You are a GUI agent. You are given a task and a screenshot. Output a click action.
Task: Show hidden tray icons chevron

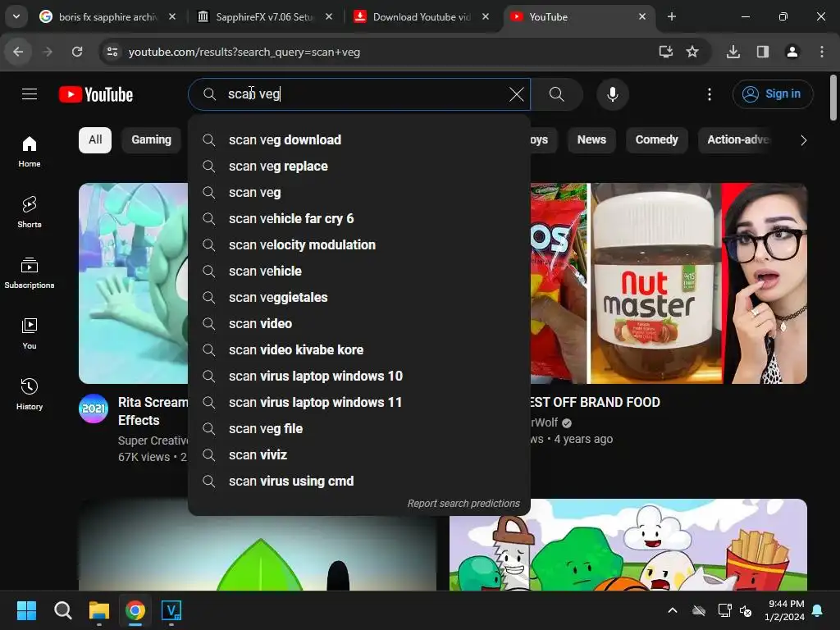coord(673,610)
